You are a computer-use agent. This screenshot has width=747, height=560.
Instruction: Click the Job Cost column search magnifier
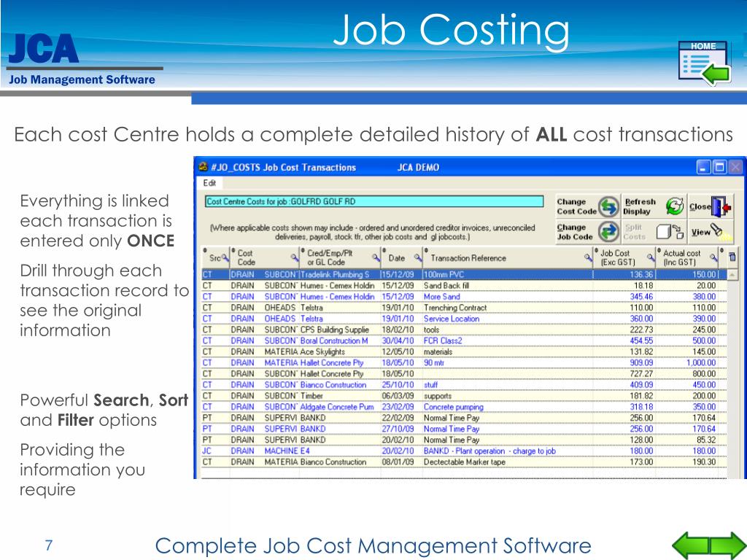(x=650, y=257)
